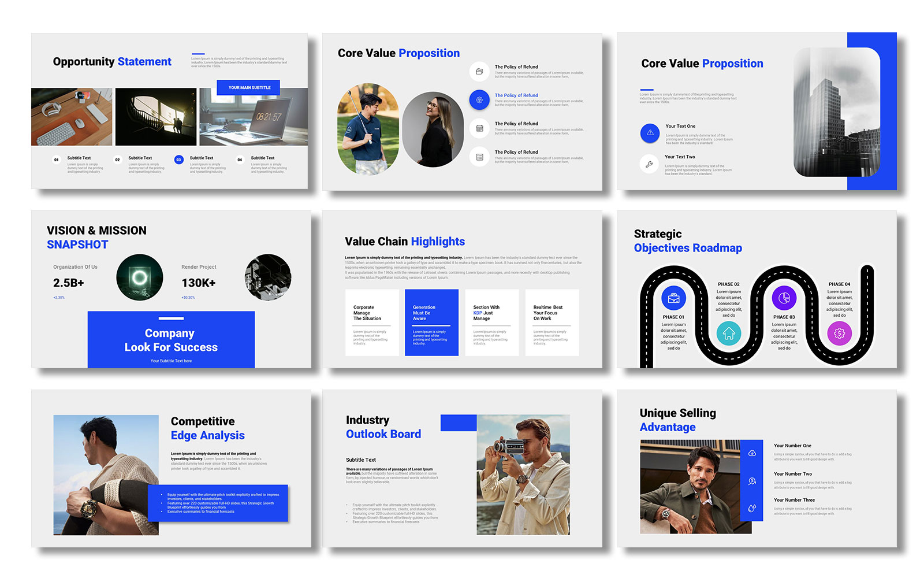Screen dimensions: 924x578
Task: Click the wrench icon beside Your Text Two
Action: 649,164
